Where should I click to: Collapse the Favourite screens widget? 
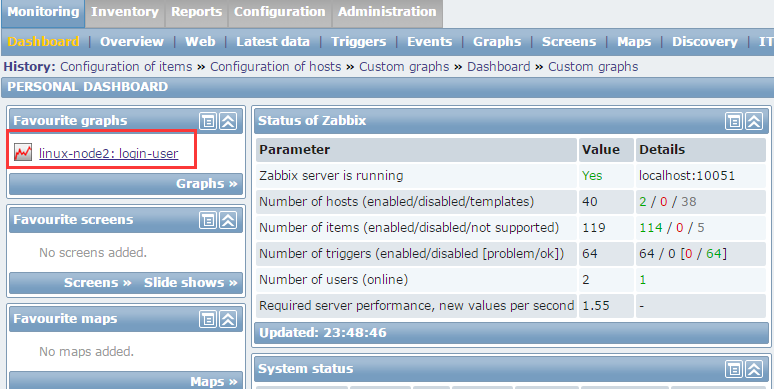(x=228, y=220)
